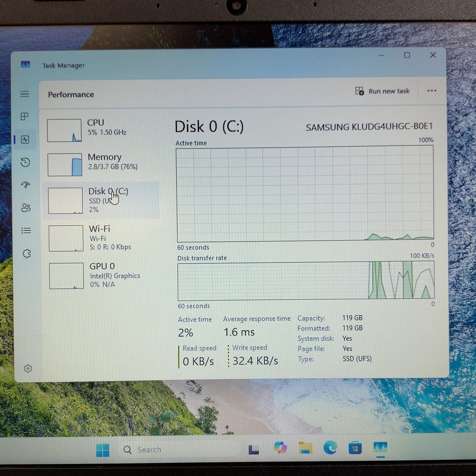Screen dimensions: 476x476
Task: Open the App history icon in sidebar
Action: click(x=25, y=162)
